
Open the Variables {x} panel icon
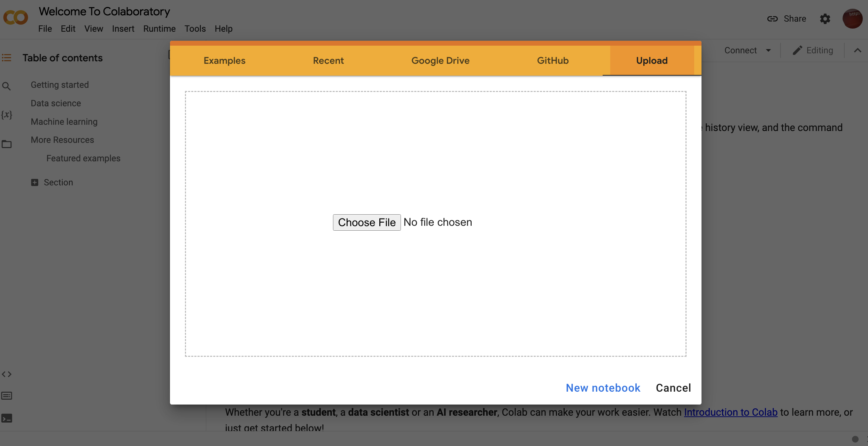[6, 115]
